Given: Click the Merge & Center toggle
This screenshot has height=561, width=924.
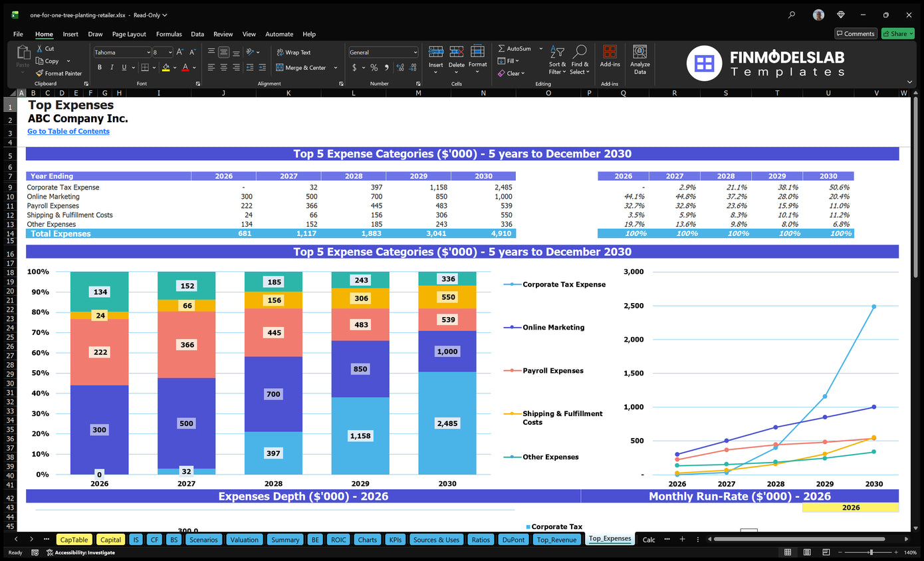Looking at the screenshot, I should [x=302, y=68].
